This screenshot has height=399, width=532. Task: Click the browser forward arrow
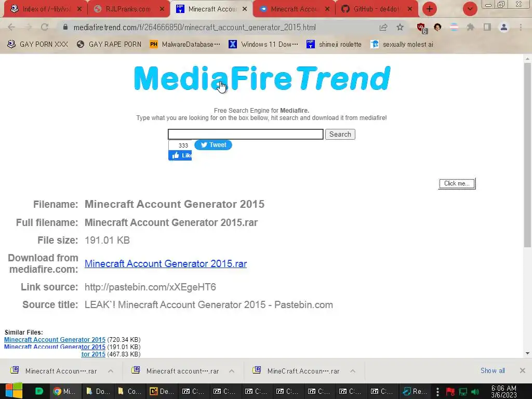pos(29,27)
